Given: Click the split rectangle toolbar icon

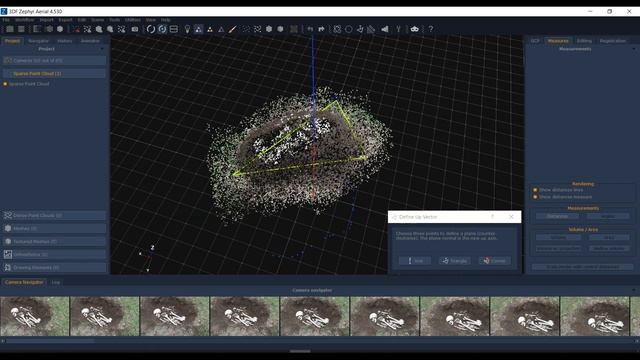Looking at the screenshot, I should pyautogui.click(x=173, y=29).
